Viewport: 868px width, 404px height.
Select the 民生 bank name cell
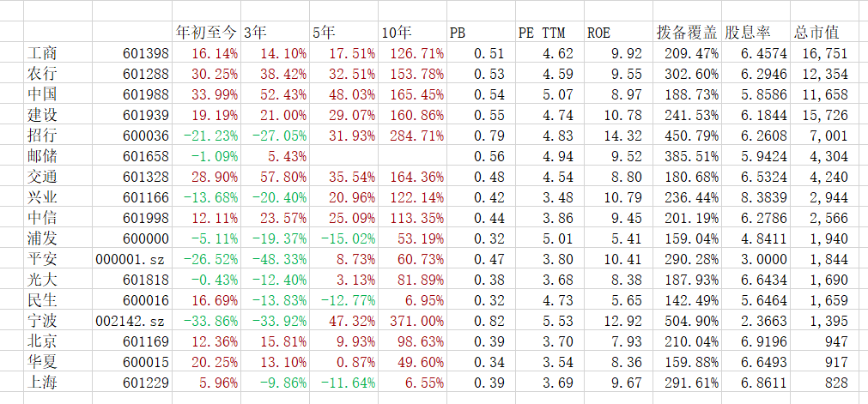pyautogui.click(x=43, y=300)
